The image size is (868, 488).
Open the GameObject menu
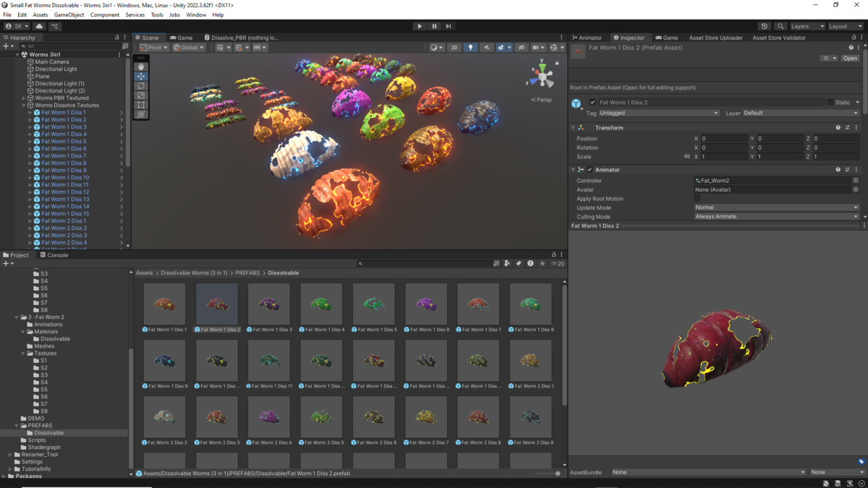point(69,14)
